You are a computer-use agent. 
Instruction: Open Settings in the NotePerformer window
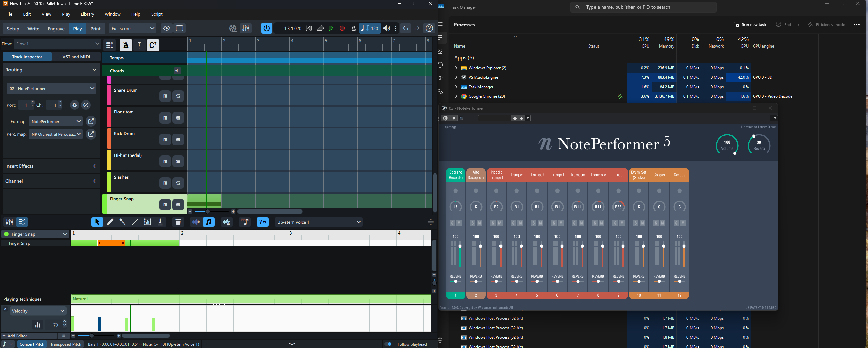[449, 127]
